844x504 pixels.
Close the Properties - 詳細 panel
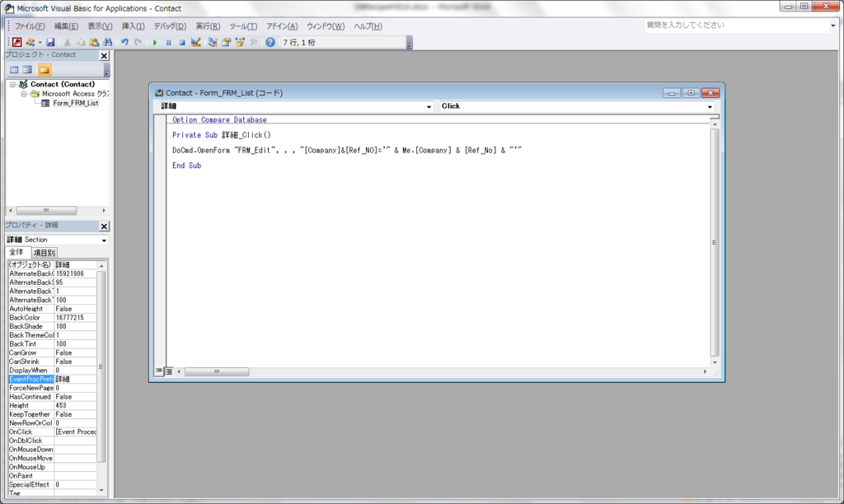click(104, 226)
